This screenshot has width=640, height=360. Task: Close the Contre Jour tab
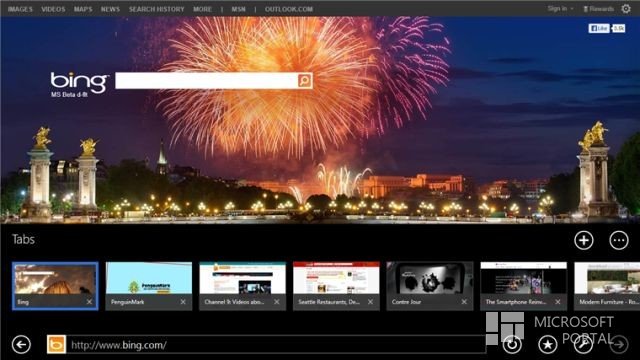464,302
